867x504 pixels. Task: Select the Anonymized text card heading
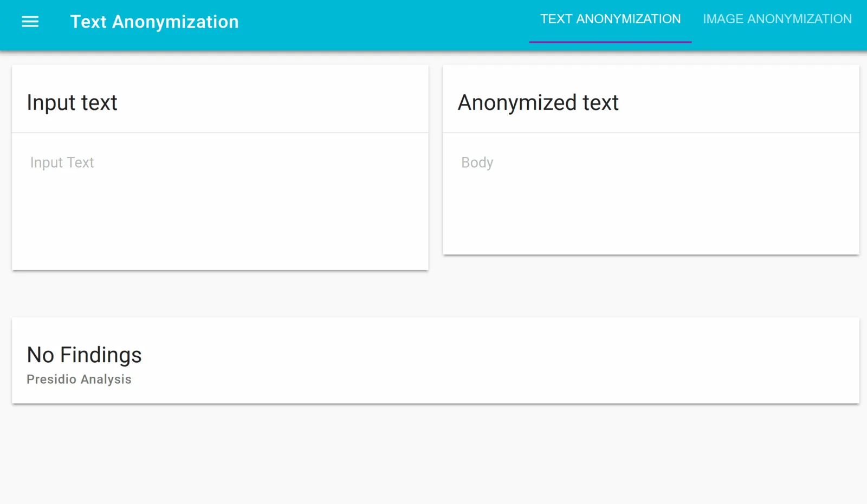[538, 103]
